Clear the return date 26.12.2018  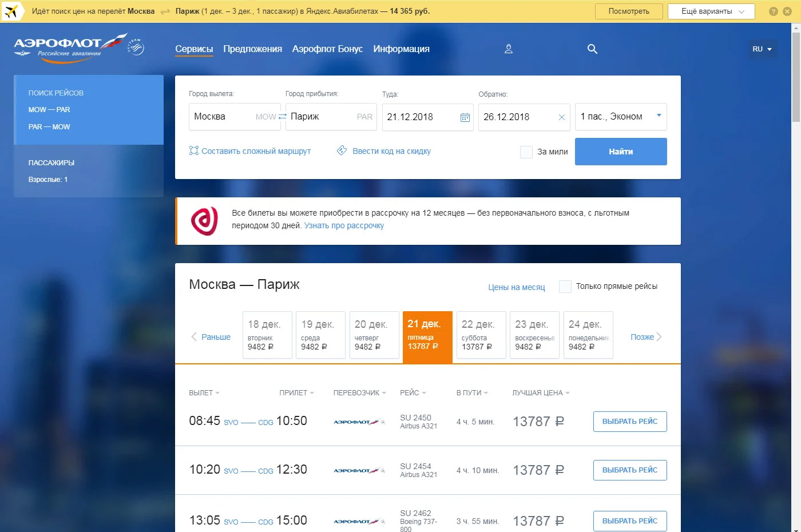point(561,117)
